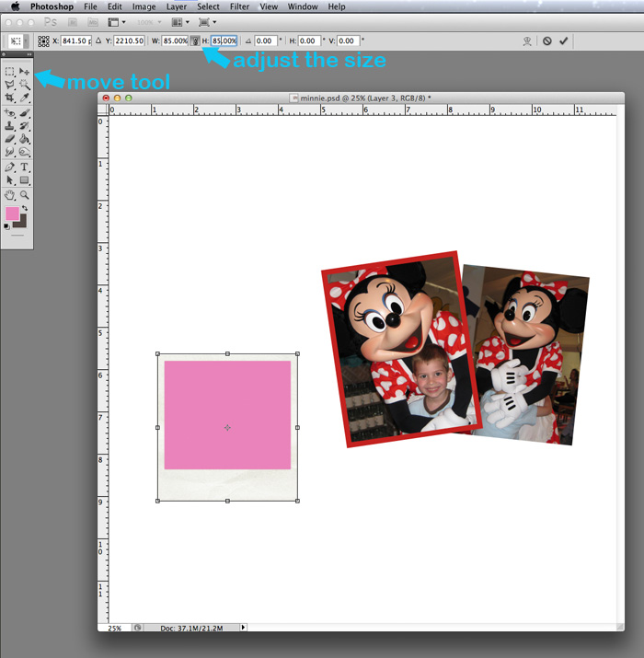This screenshot has width=644, height=658.
Task: Open the 100% zoom level dropdown
Action: [149, 22]
